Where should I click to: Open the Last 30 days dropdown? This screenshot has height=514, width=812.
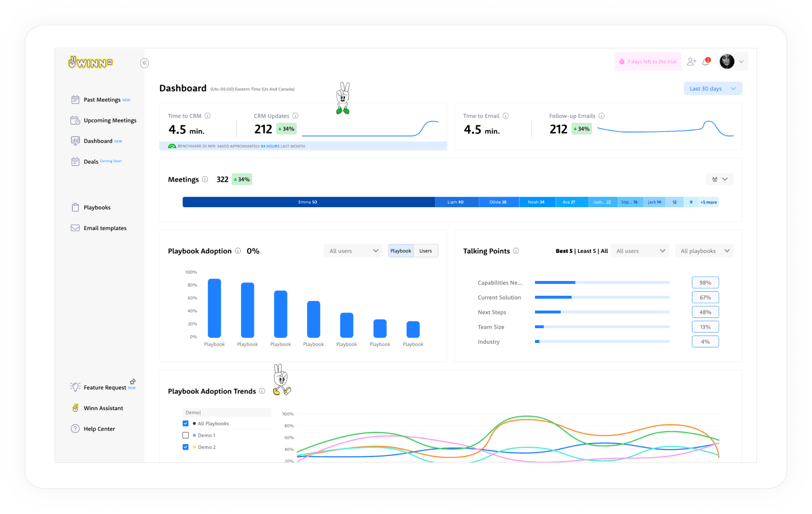click(713, 89)
